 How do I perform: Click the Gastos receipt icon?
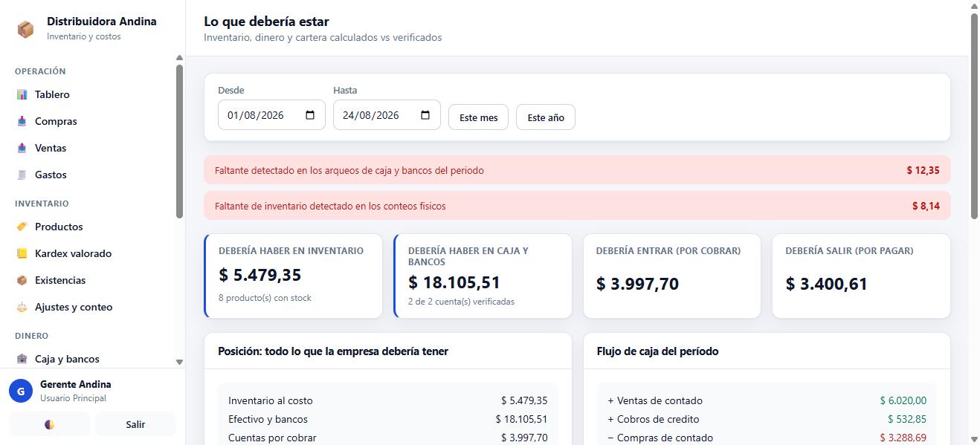click(x=22, y=175)
